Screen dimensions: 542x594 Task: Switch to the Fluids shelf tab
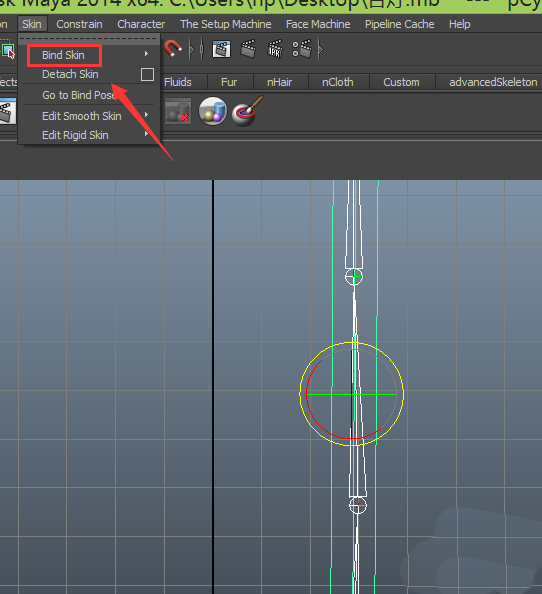tap(178, 82)
